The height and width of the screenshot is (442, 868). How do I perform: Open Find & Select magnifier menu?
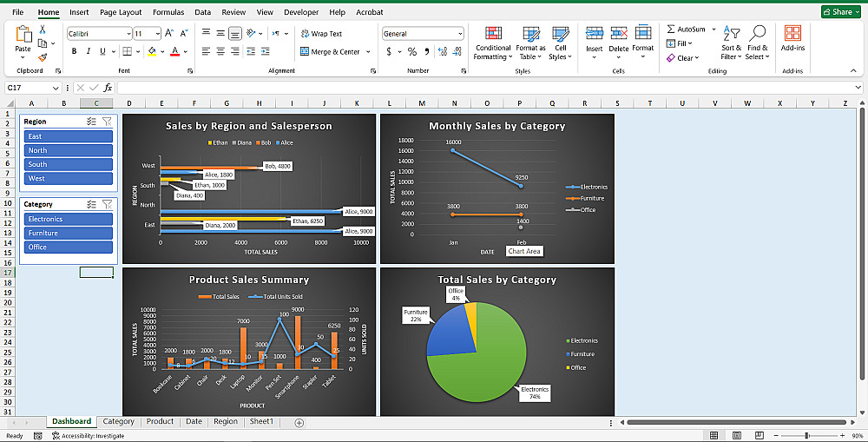757,43
